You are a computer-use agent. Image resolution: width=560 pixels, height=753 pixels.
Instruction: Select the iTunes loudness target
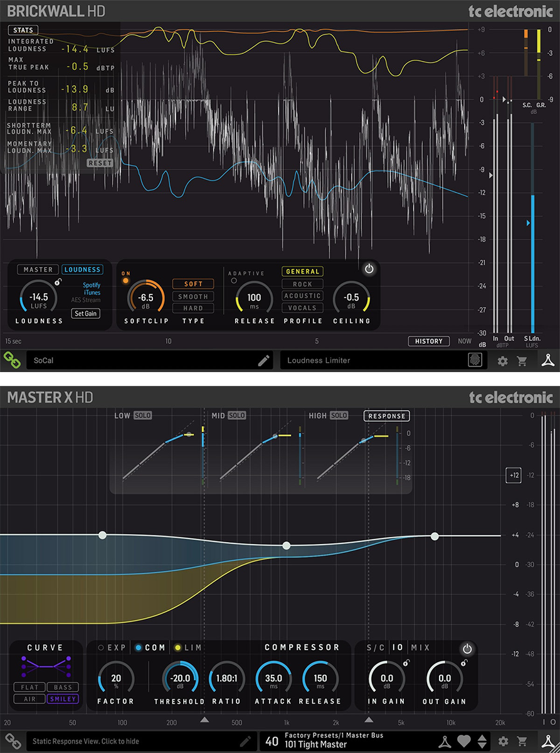click(x=92, y=292)
